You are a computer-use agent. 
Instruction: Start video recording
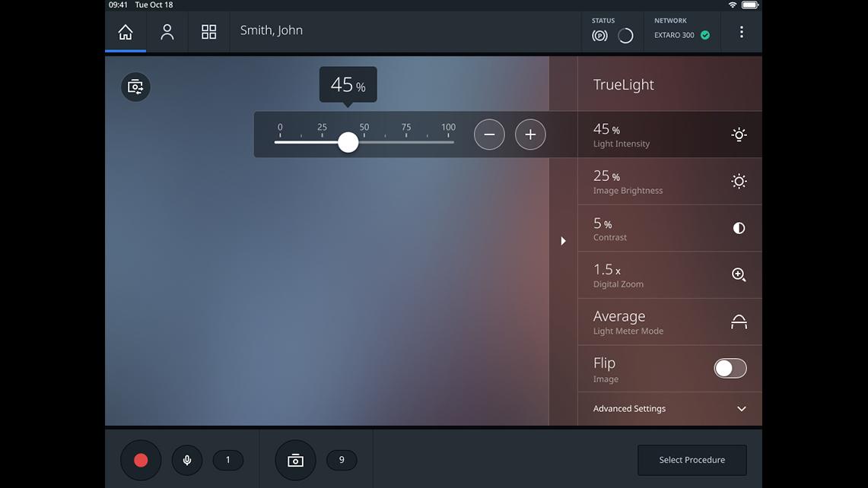[x=141, y=460]
